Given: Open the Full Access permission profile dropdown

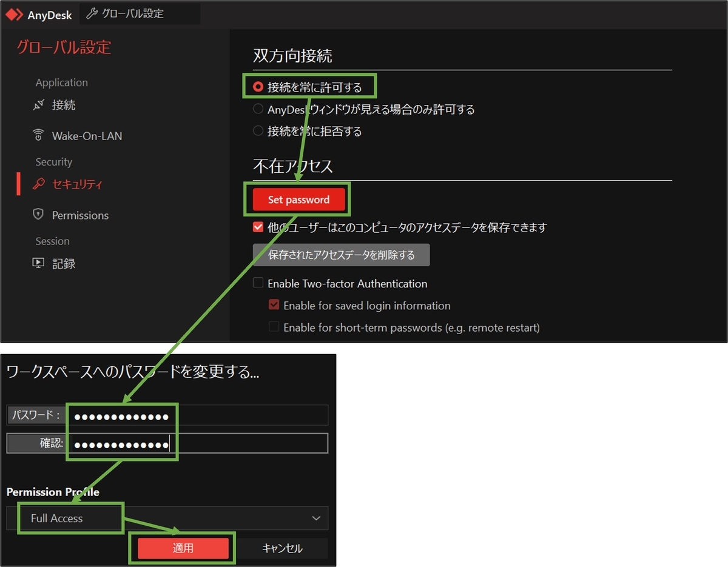Looking at the screenshot, I should pyautogui.click(x=167, y=518).
